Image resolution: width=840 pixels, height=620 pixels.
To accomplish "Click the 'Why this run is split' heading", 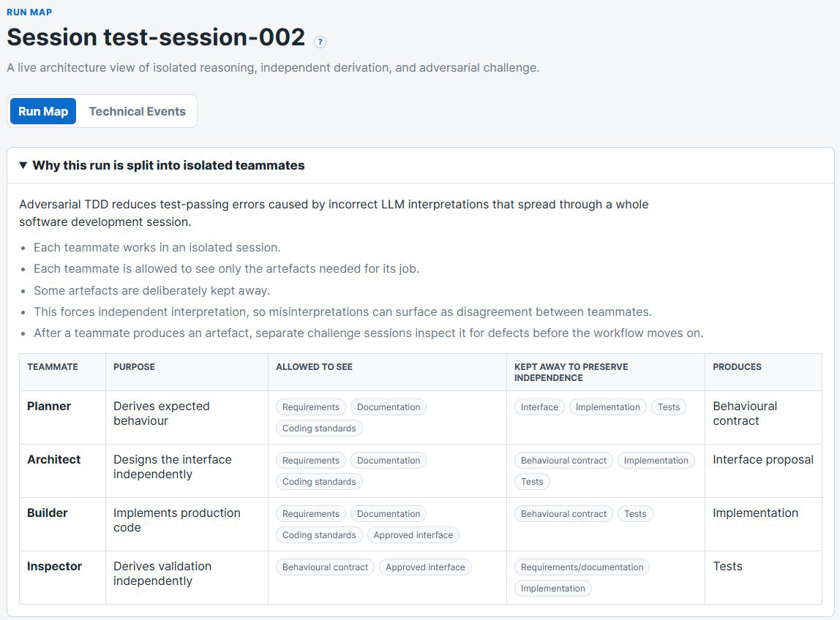I will 168,165.
